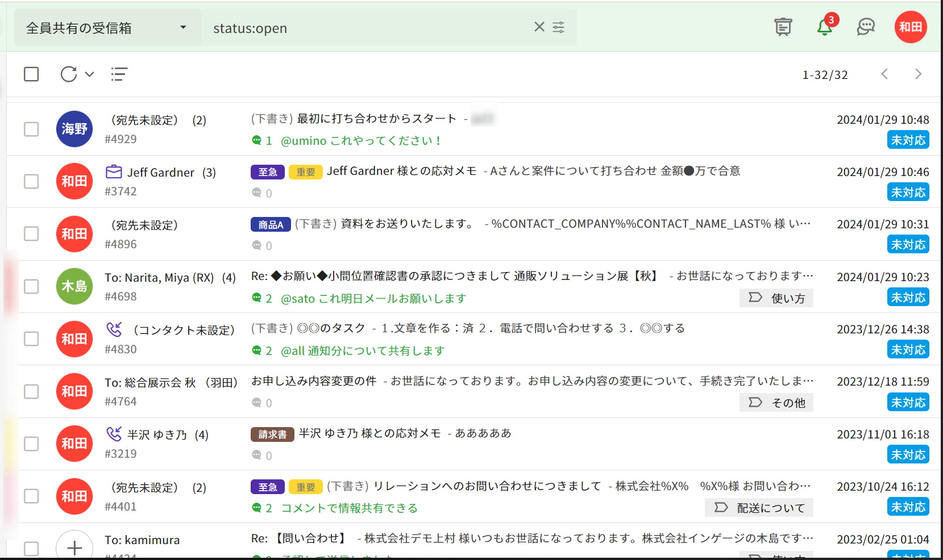Click the 請求書 tag on ticket #3219
943x560 pixels.
click(x=272, y=434)
